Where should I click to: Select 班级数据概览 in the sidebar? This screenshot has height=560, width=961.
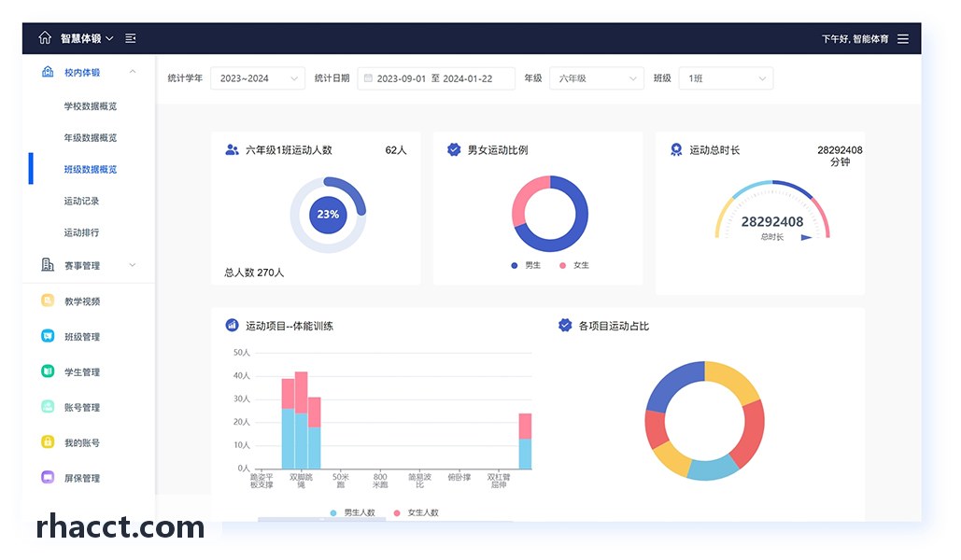click(90, 169)
